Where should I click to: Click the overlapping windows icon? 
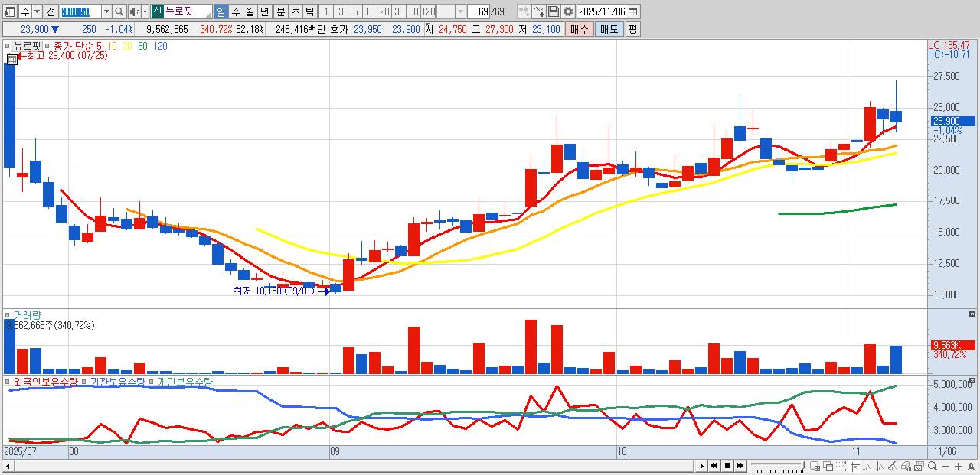(828, 466)
